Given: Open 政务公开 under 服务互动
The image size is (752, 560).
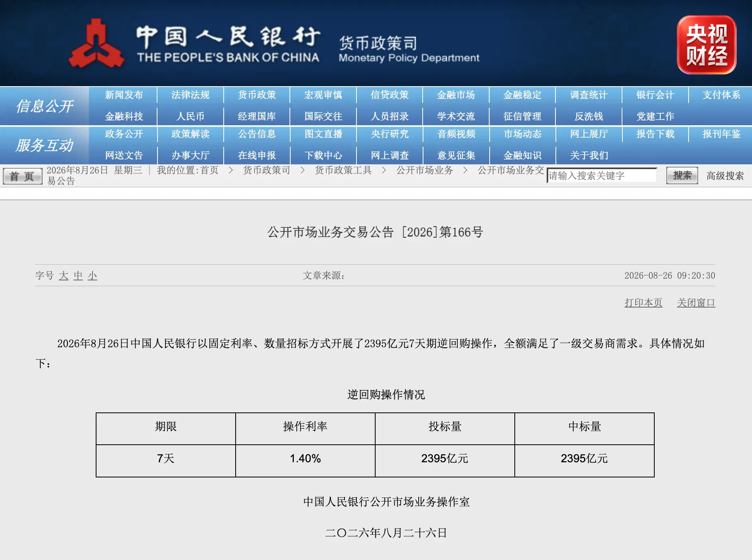Looking at the screenshot, I should tap(124, 134).
